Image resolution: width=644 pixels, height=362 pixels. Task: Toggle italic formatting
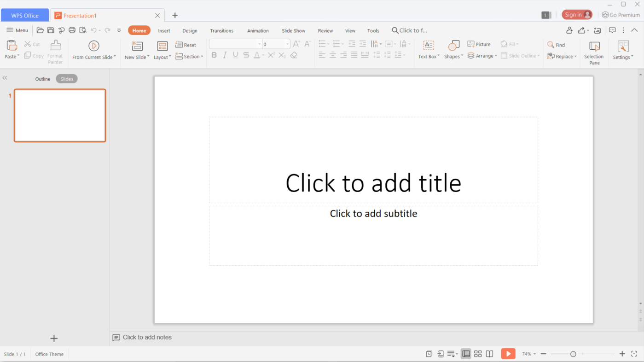click(224, 55)
